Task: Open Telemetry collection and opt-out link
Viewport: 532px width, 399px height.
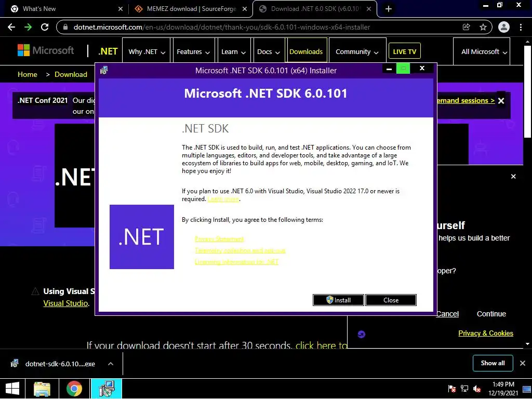Action: point(240,250)
